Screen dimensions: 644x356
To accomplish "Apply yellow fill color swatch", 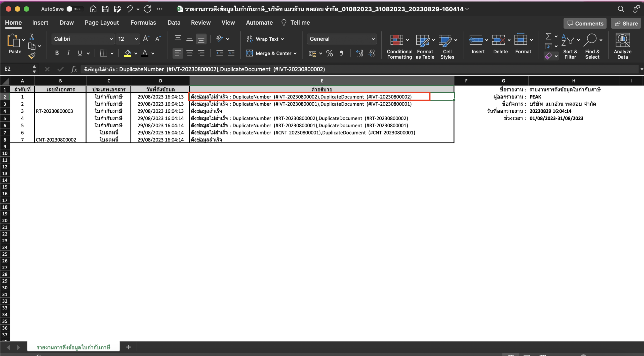I will 128,53.
